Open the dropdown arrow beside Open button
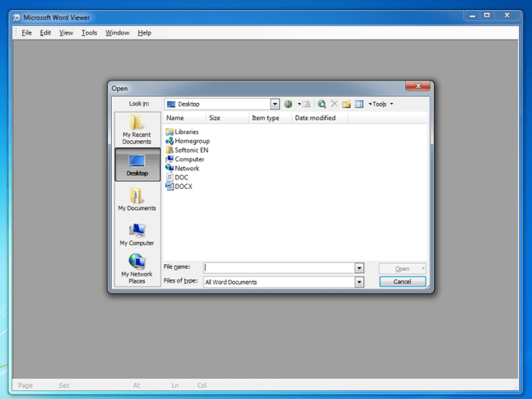 click(x=423, y=269)
